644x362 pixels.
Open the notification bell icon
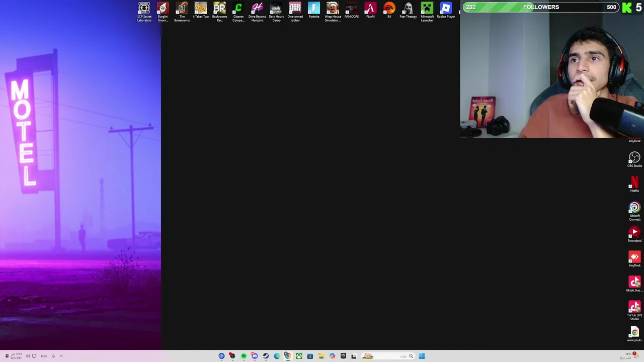7,356
